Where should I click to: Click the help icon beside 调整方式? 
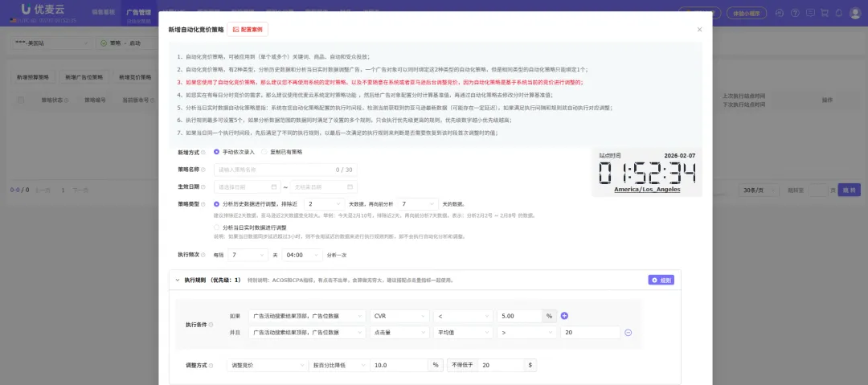(x=211, y=365)
